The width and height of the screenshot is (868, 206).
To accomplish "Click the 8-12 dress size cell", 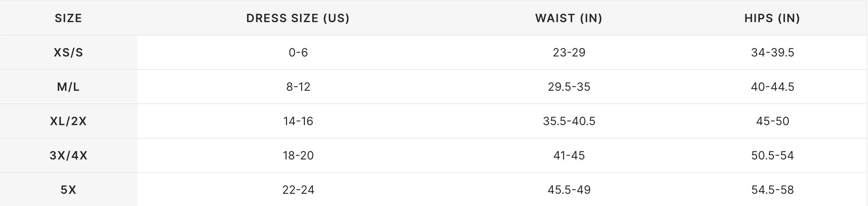I will [298, 87].
